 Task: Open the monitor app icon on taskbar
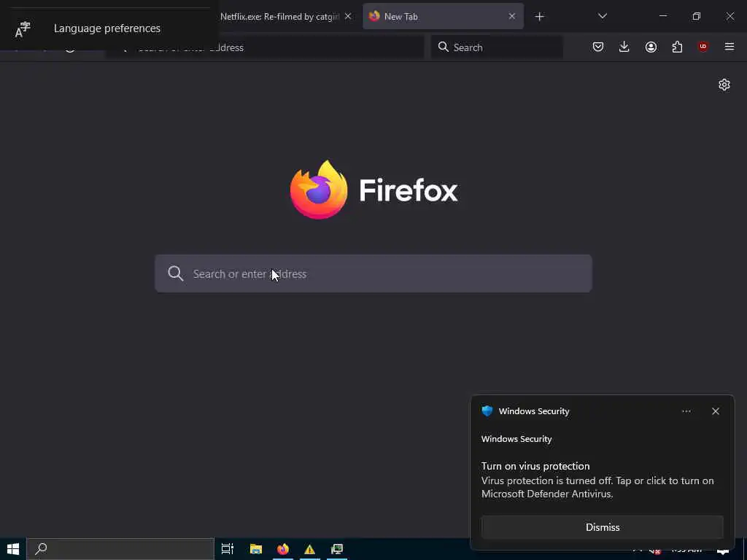coord(337,549)
